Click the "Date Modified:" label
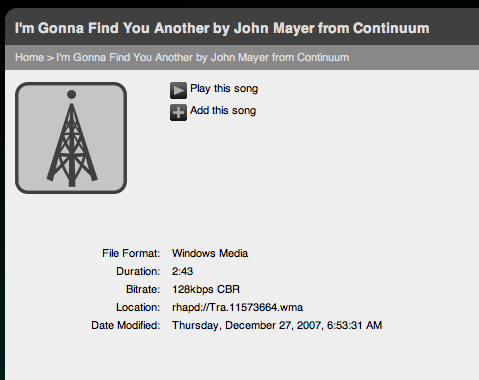Screen dimensions: 479x380 (x=126, y=325)
